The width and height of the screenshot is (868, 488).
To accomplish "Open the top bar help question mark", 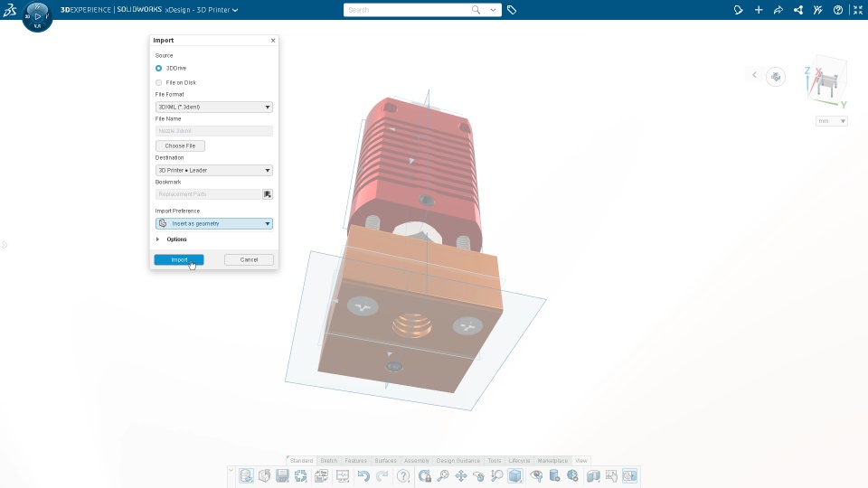I will click(838, 10).
